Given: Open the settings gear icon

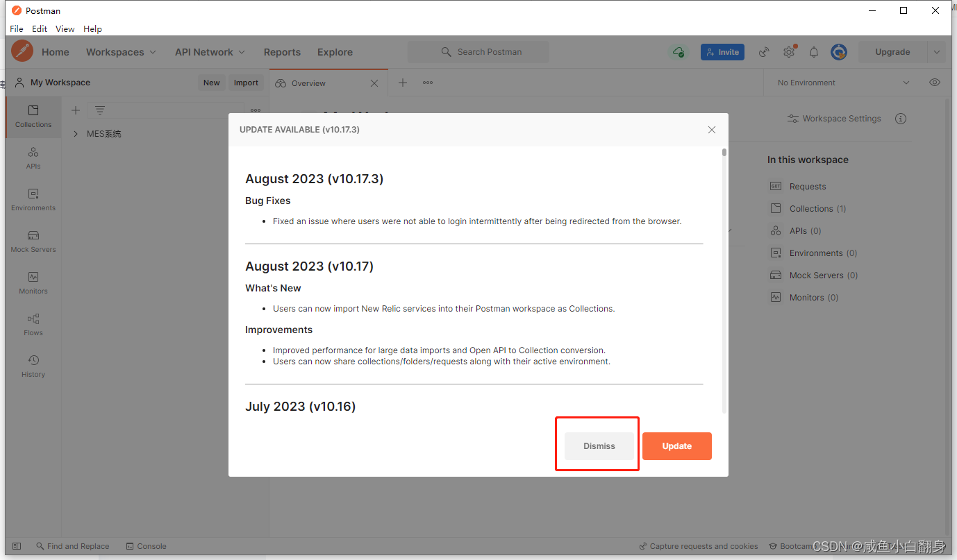Looking at the screenshot, I should 789,52.
